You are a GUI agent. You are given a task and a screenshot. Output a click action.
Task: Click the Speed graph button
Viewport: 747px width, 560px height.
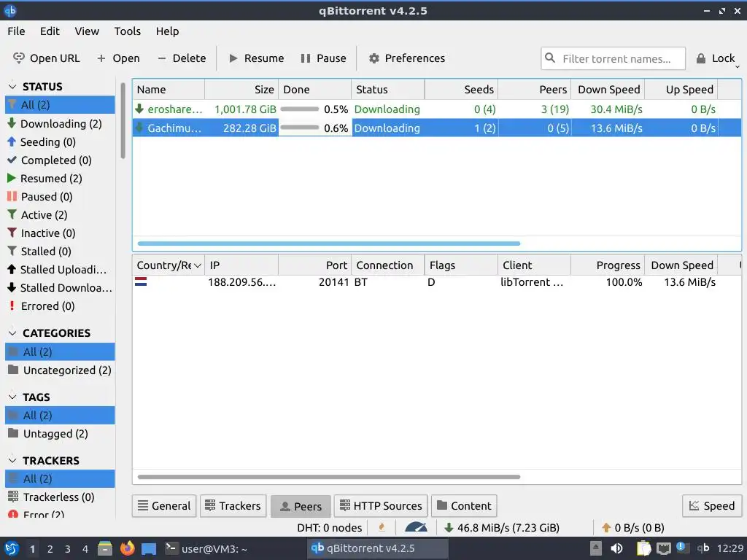tap(712, 506)
